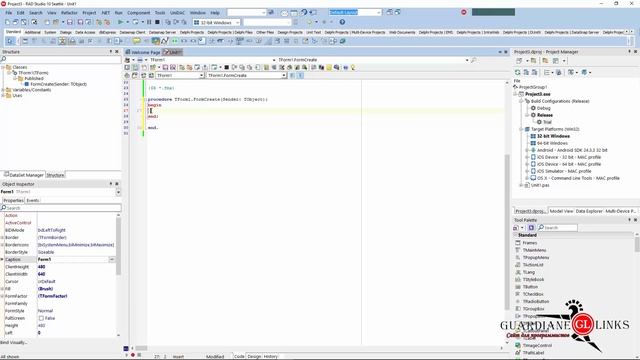Click the Save file toolbar icon

[70, 22]
